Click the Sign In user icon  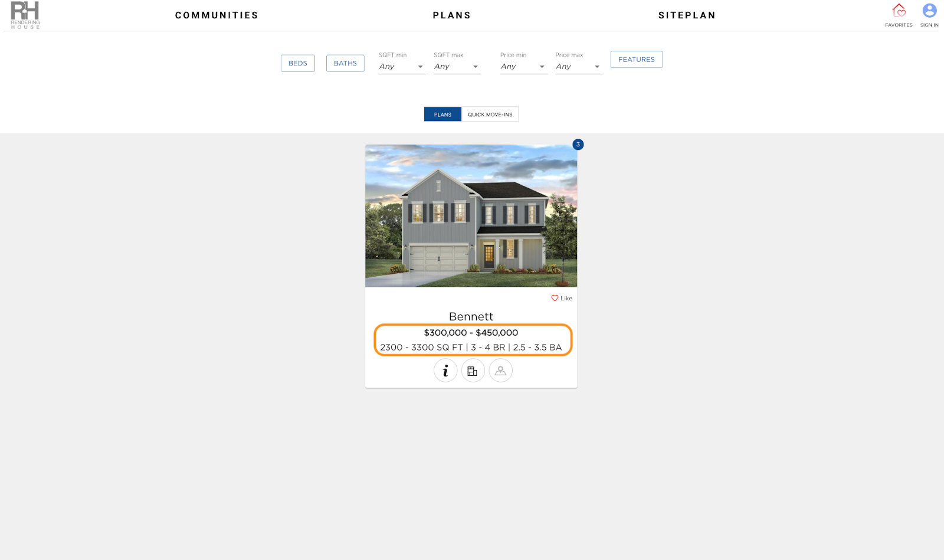929,11
